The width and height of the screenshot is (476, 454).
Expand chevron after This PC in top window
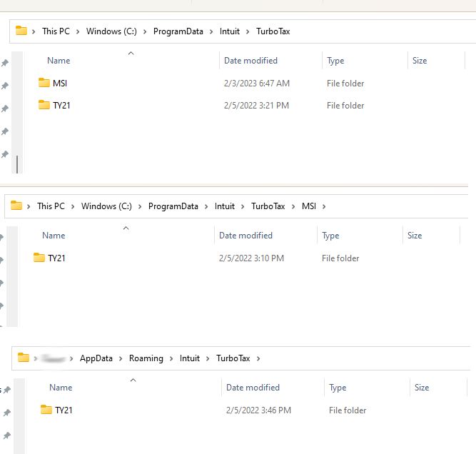point(78,31)
